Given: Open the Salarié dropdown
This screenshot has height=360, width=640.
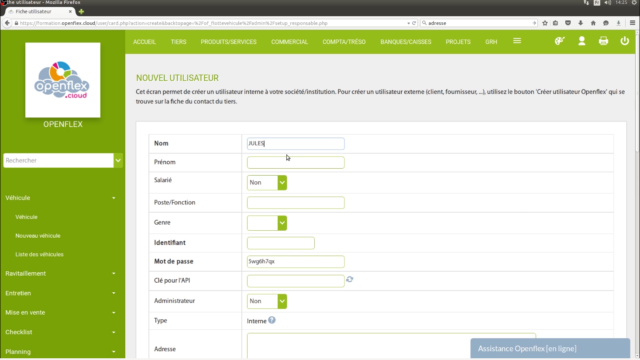Looking at the screenshot, I should [267, 182].
